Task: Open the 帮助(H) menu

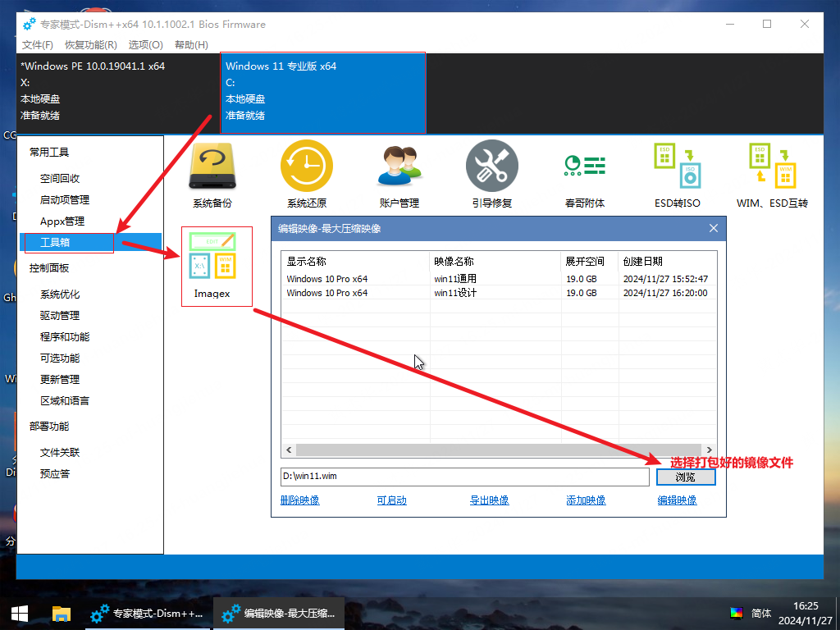Action: [x=191, y=45]
